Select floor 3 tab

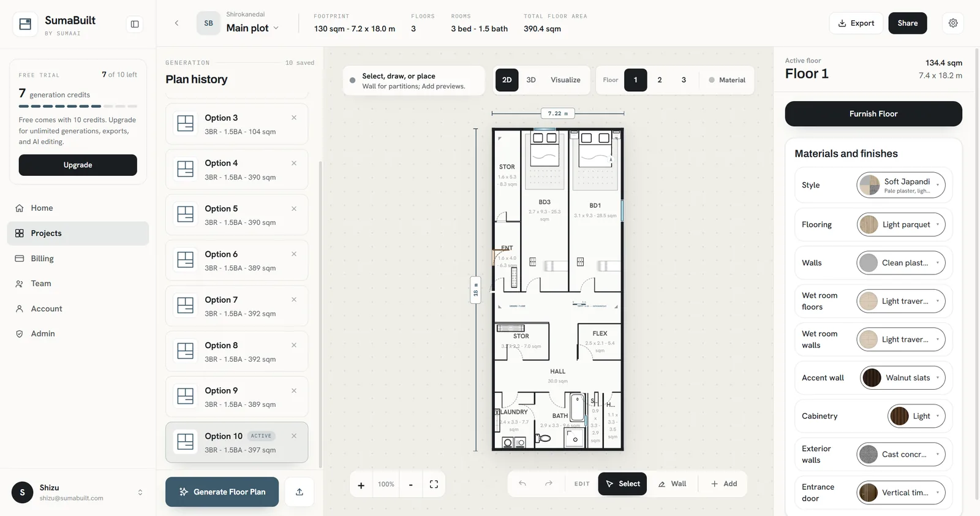click(684, 80)
